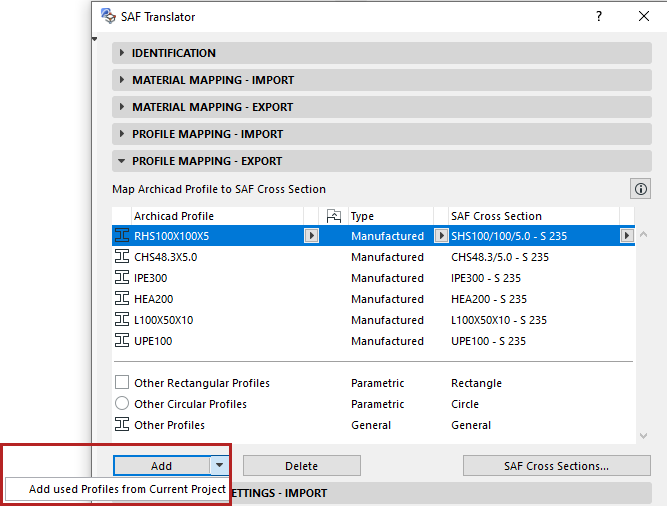Click the profile icon for the RHS100X100X5 row
667x506 pixels.
pyautogui.click(x=122, y=236)
